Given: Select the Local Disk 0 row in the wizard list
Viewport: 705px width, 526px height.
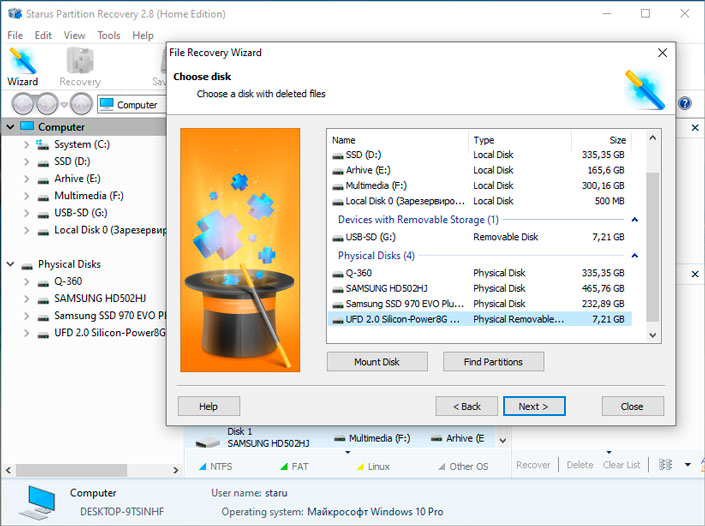Looking at the screenshot, I should (480, 201).
